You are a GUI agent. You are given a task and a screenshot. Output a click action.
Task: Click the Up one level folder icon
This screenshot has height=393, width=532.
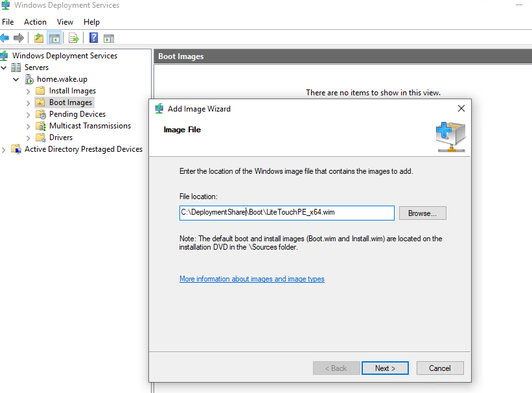point(39,38)
